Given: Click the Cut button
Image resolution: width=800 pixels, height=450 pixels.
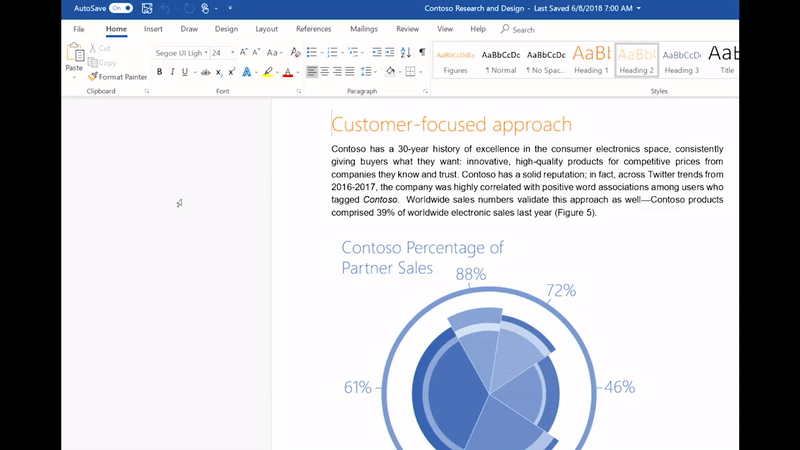Looking at the screenshot, I should coord(99,48).
